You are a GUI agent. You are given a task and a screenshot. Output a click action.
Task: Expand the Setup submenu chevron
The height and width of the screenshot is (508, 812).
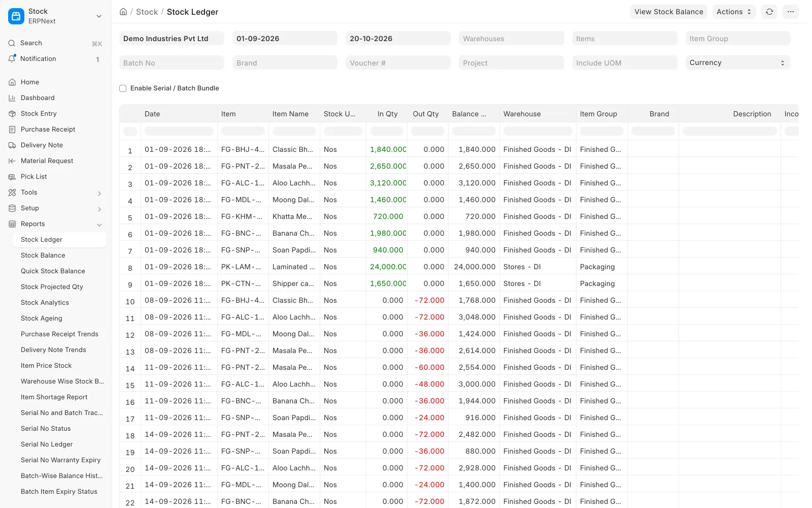pyautogui.click(x=99, y=209)
